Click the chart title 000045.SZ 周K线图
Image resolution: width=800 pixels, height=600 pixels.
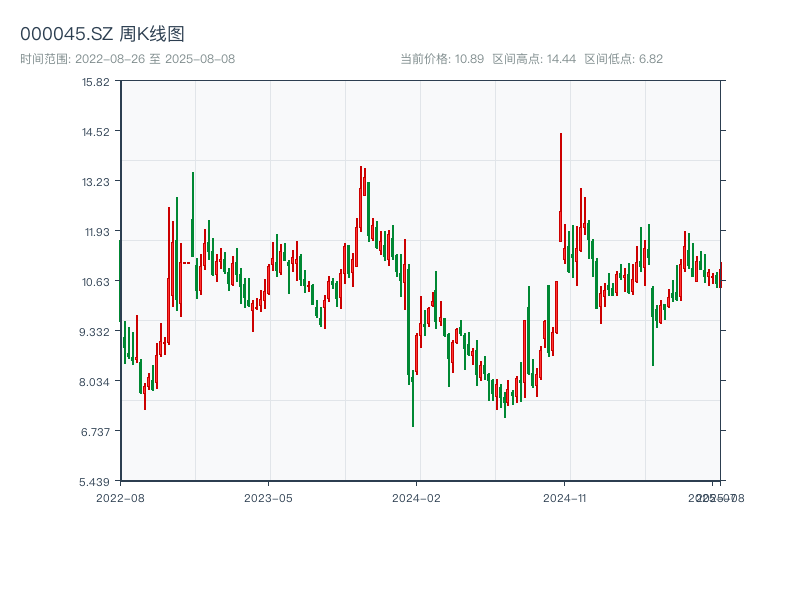click(102, 34)
